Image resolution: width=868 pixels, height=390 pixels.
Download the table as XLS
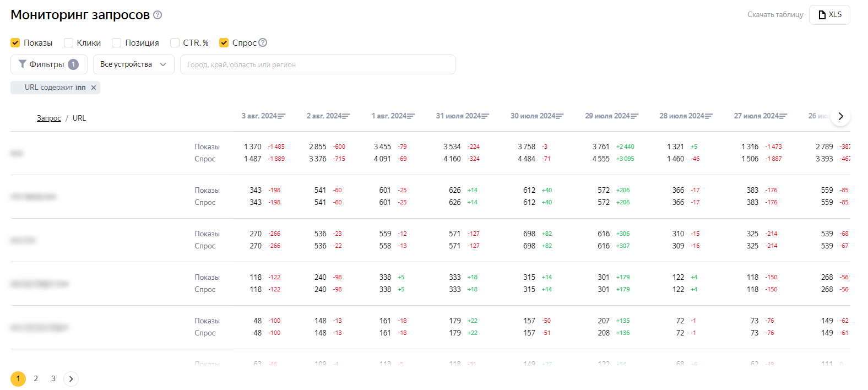click(829, 15)
